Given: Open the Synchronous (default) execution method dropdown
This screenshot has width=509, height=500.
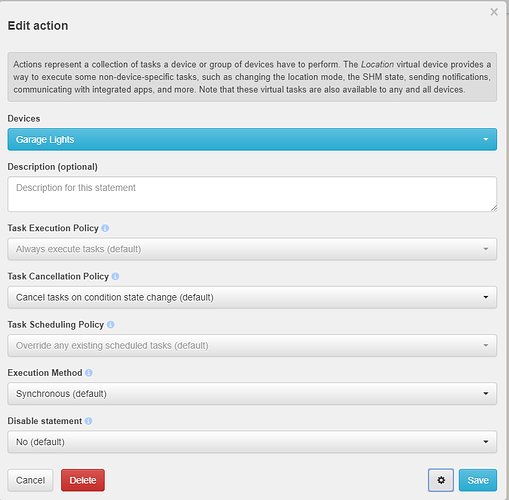Looking at the screenshot, I should (252, 394).
